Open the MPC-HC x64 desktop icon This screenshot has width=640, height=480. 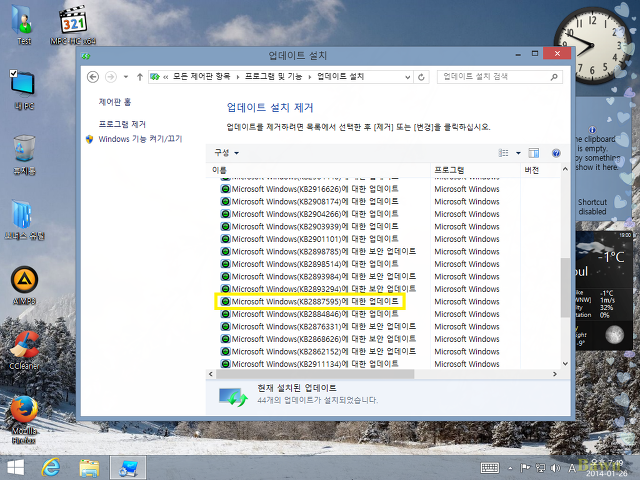(x=73, y=24)
